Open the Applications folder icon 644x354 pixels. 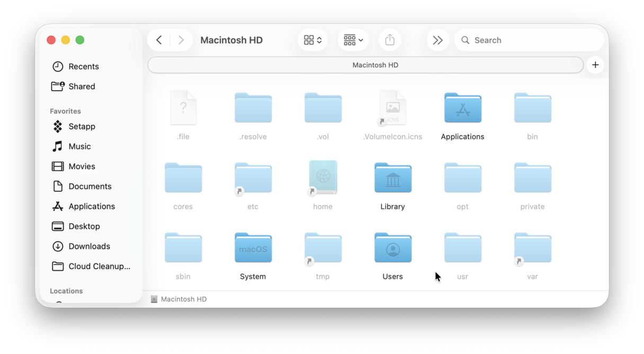tap(462, 108)
